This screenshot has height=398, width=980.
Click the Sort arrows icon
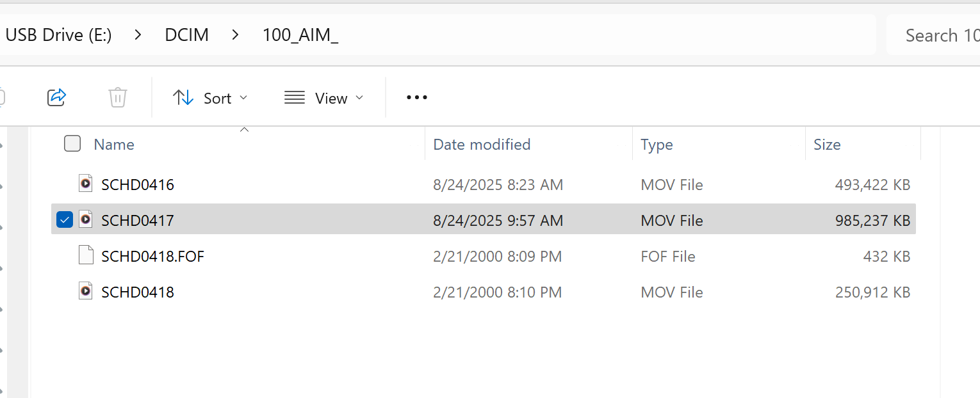[x=184, y=98]
